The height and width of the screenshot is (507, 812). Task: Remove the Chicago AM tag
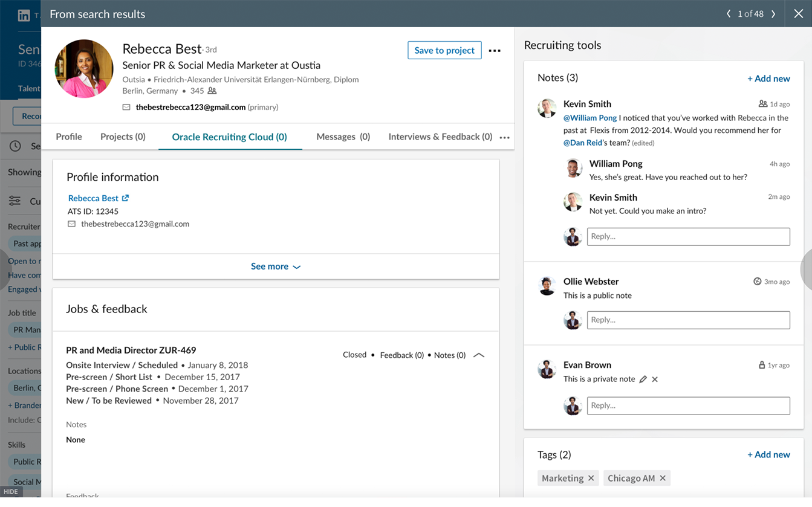[663, 478]
